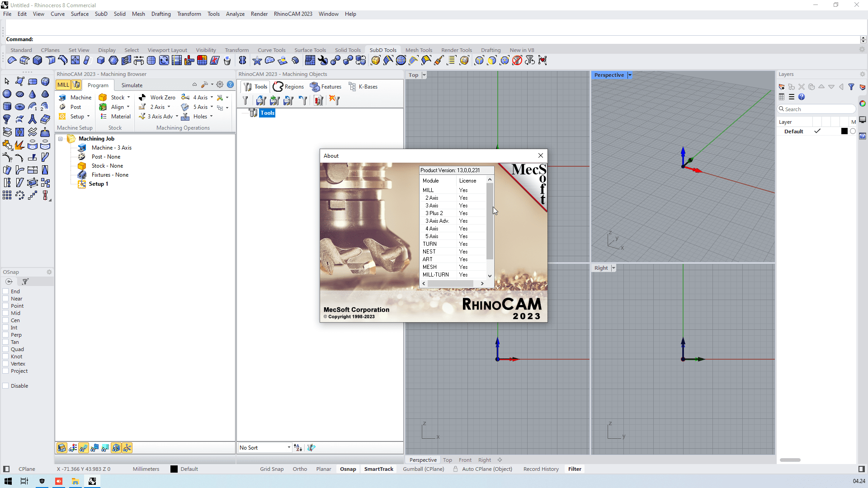Expand the Stock dropdown arrow
The width and height of the screenshot is (868, 488).
click(128, 98)
